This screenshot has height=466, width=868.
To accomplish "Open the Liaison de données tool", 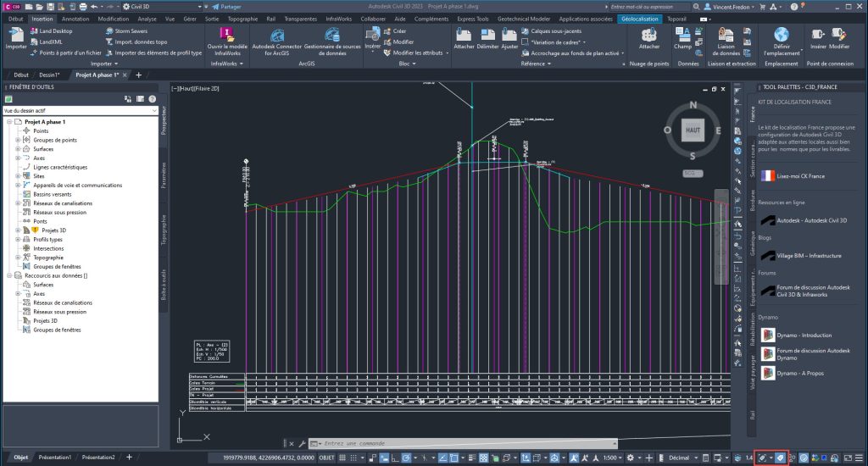I will [726, 42].
